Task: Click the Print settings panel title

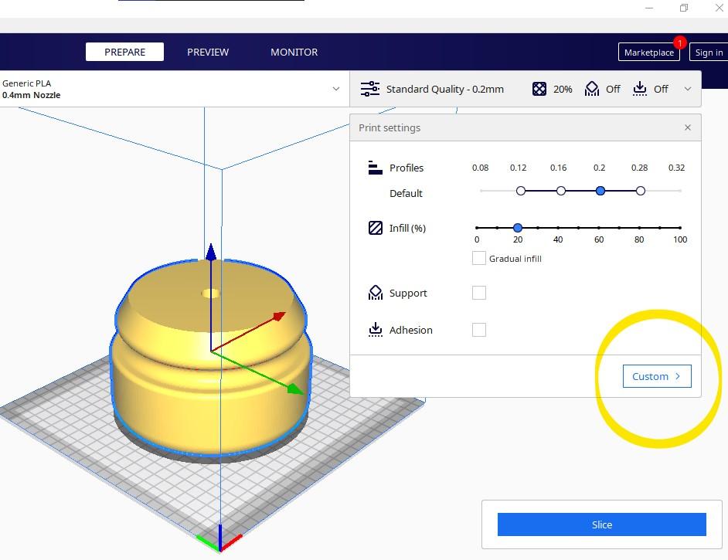Action: pos(389,127)
